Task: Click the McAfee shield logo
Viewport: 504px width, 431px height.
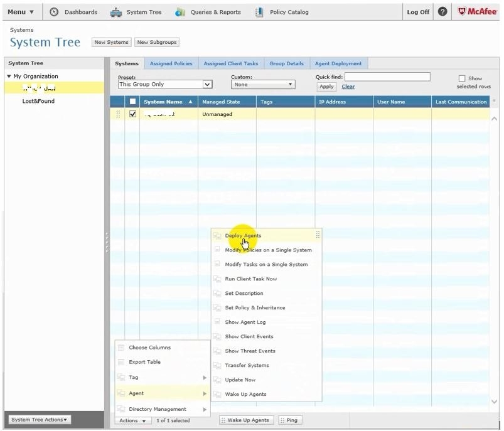Action: click(463, 12)
